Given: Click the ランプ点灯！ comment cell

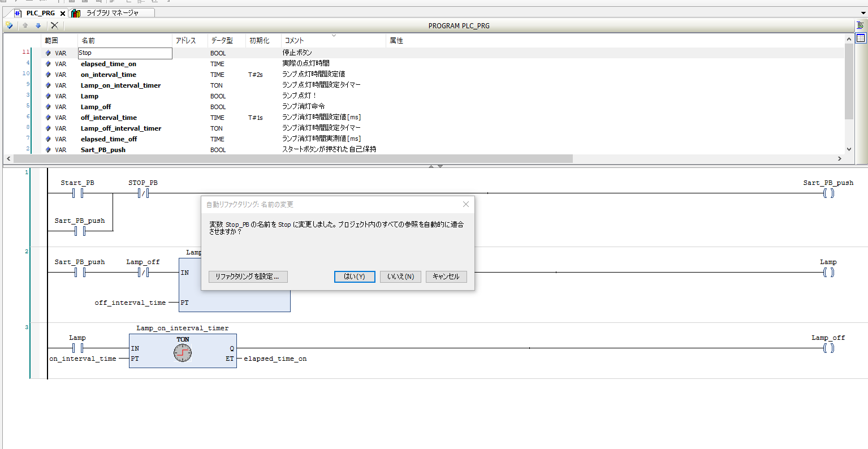Looking at the screenshot, I should [299, 96].
